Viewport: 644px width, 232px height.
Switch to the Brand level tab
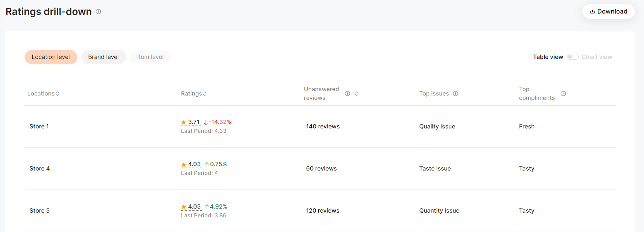103,57
